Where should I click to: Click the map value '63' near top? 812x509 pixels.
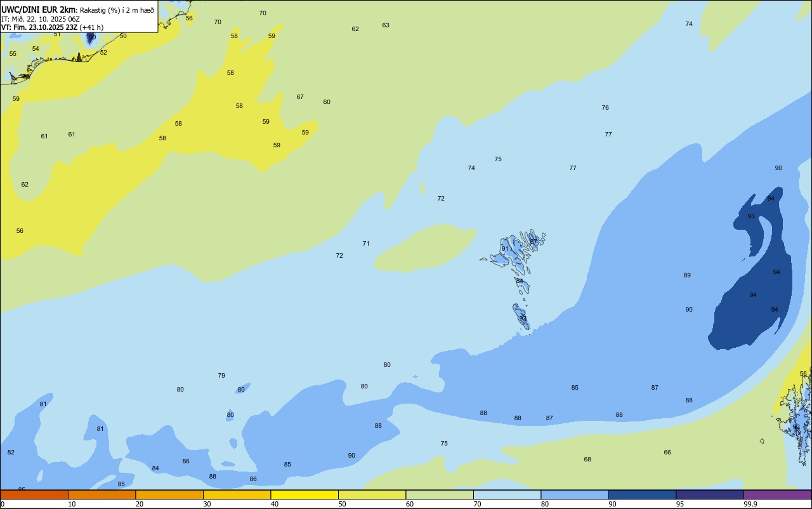point(386,25)
